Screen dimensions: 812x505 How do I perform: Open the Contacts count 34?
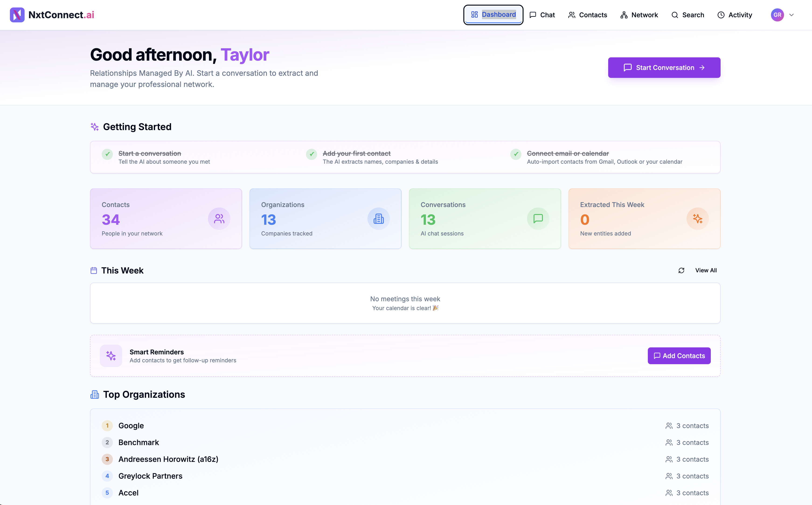point(111,219)
